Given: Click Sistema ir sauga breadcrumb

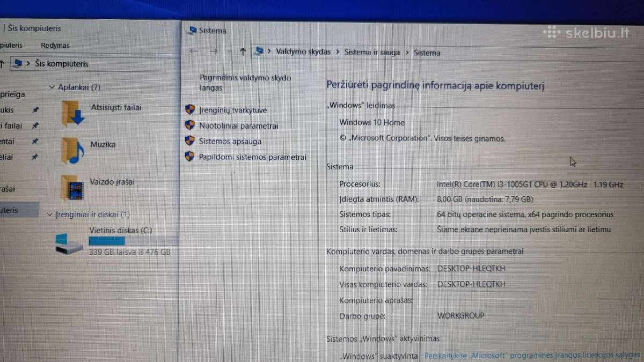Looking at the screenshot, I should coord(372,53).
